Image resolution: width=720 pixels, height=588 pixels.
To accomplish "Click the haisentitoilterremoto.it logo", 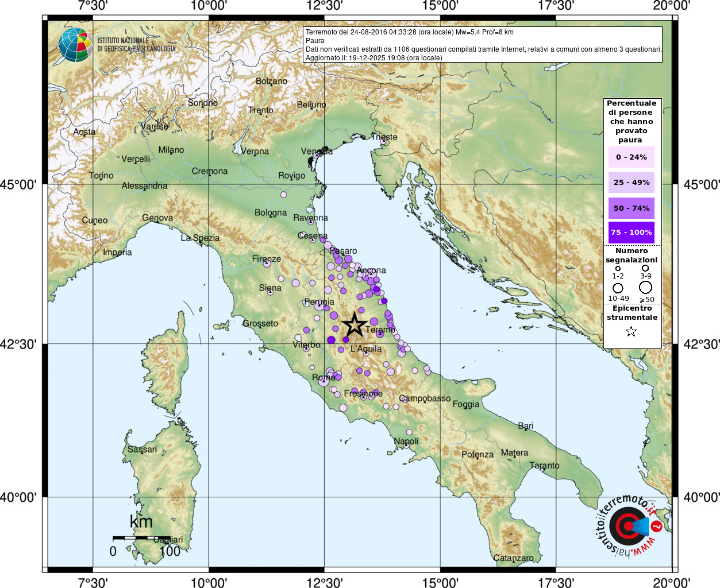I will [630, 526].
